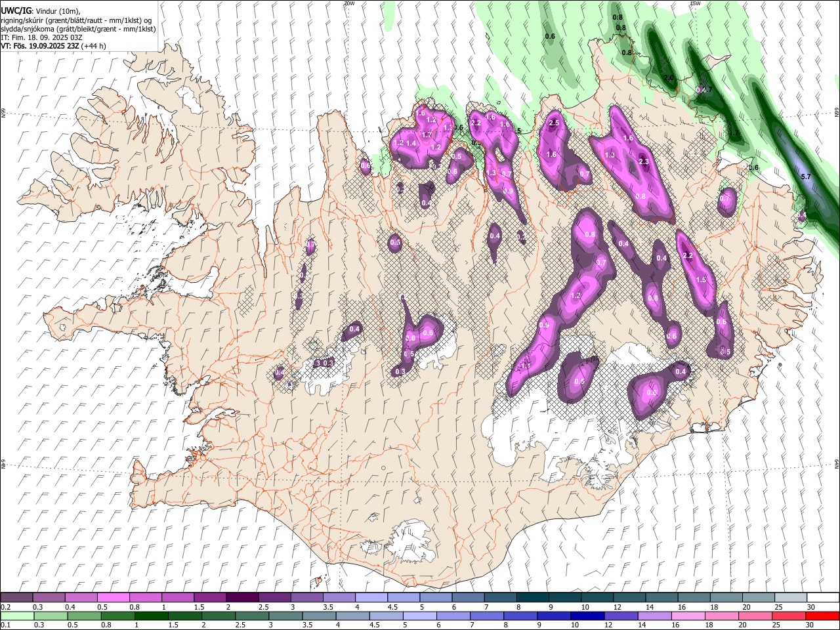Click the dark teal 8–9 snow legend swatch
The width and height of the screenshot is (840, 630).
click(532, 598)
